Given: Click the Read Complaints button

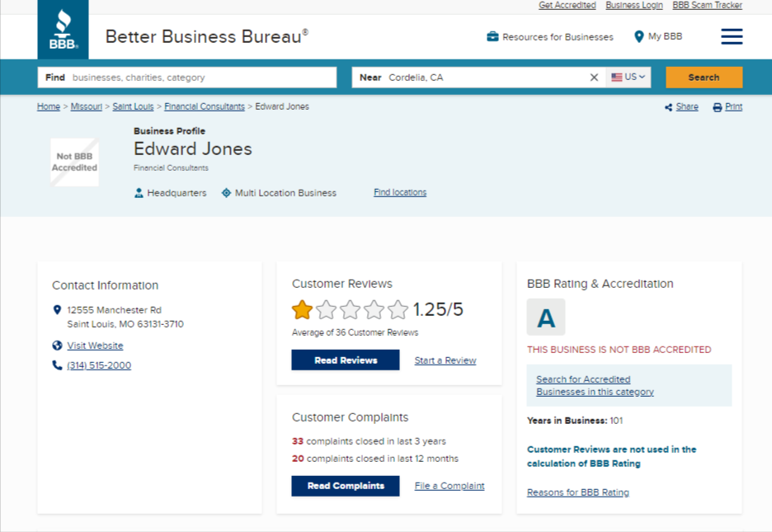Looking at the screenshot, I should (346, 486).
